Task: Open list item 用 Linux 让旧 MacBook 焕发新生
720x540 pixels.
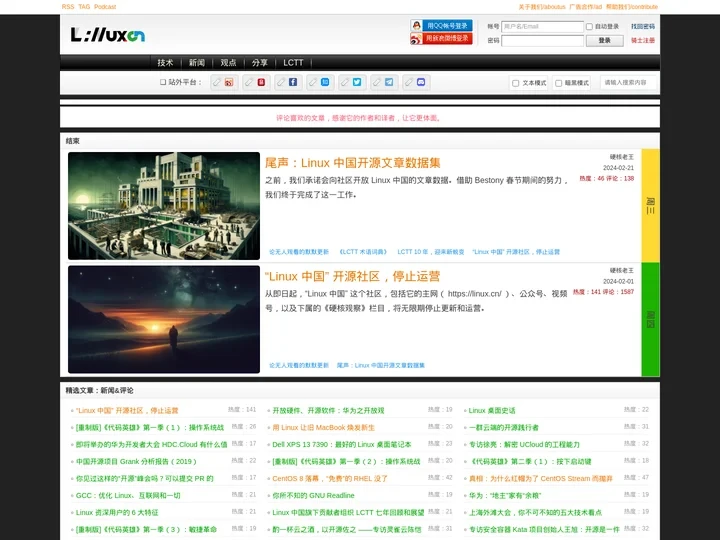Action: coord(323,428)
